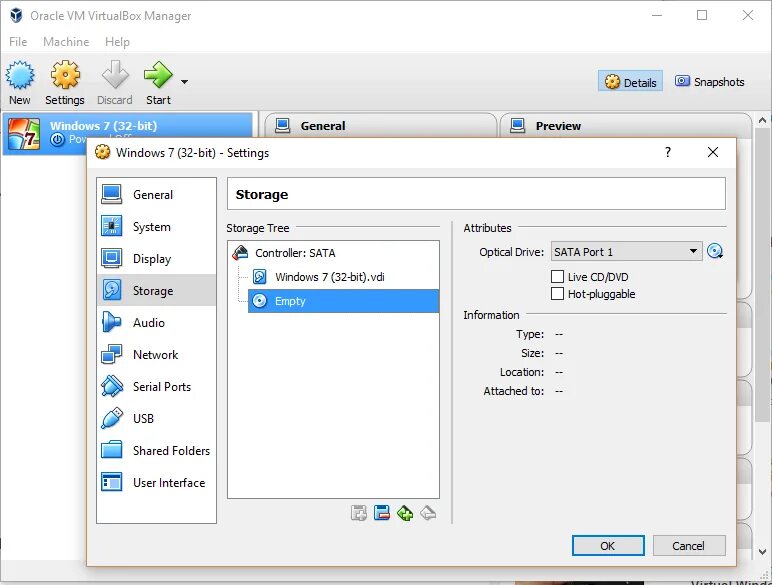
Task: Expand the Start button dropdown arrow
Action: click(x=184, y=82)
